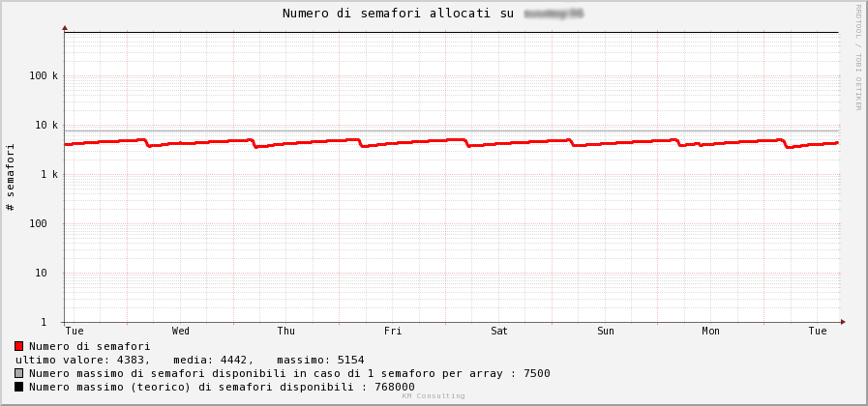Click the red arrow ending the x-axis

843,322
